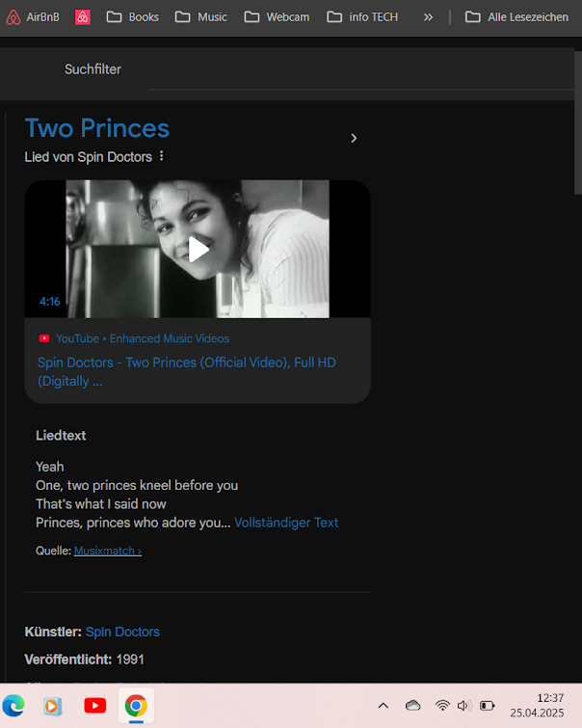Show hidden system tray icons

(384, 706)
